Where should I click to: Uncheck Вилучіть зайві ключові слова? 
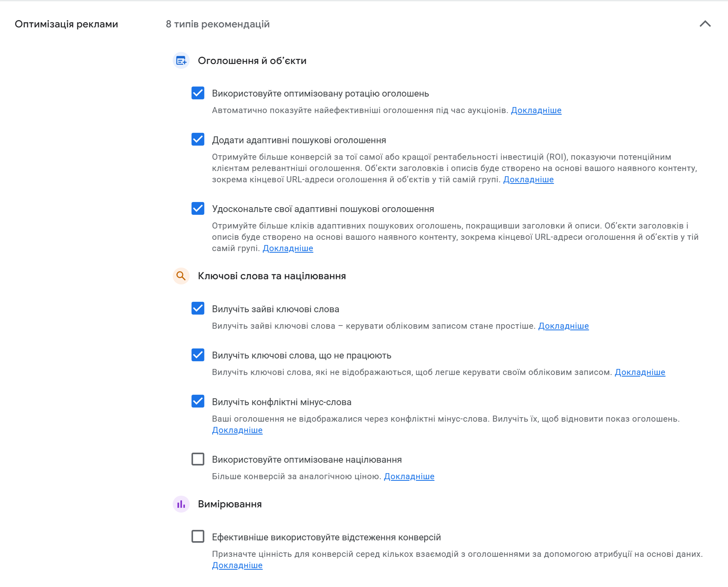198,309
